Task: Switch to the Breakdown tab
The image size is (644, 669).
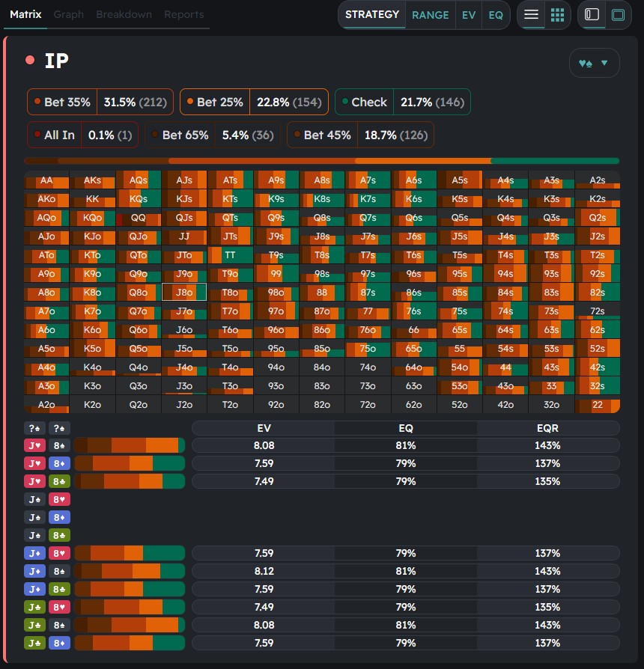Action: pyautogui.click(x=124, y=14)
